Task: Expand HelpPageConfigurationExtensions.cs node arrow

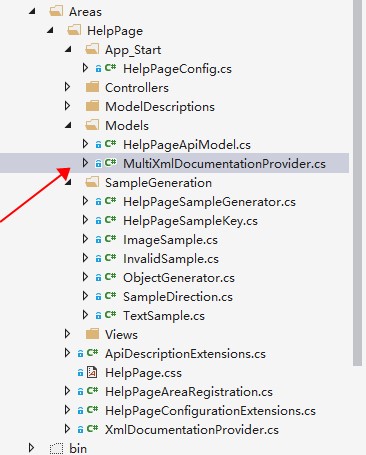Action: [x=67, y=410]
